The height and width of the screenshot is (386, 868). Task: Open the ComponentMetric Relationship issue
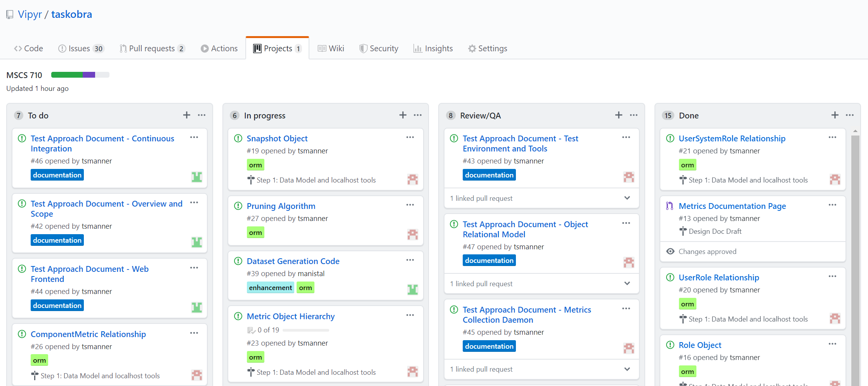click(x=88, y=334)
